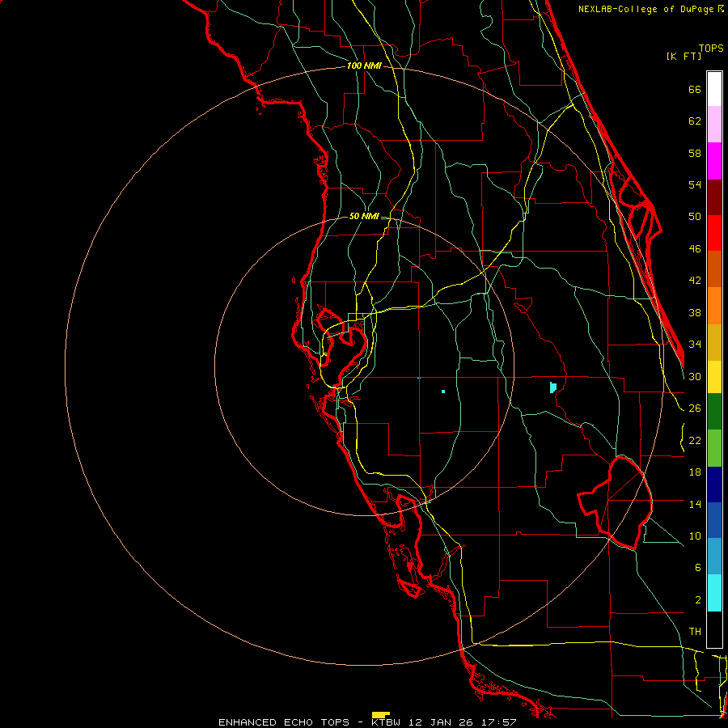Click the legend value 66

pyautogui.click(x=695, y=89)
